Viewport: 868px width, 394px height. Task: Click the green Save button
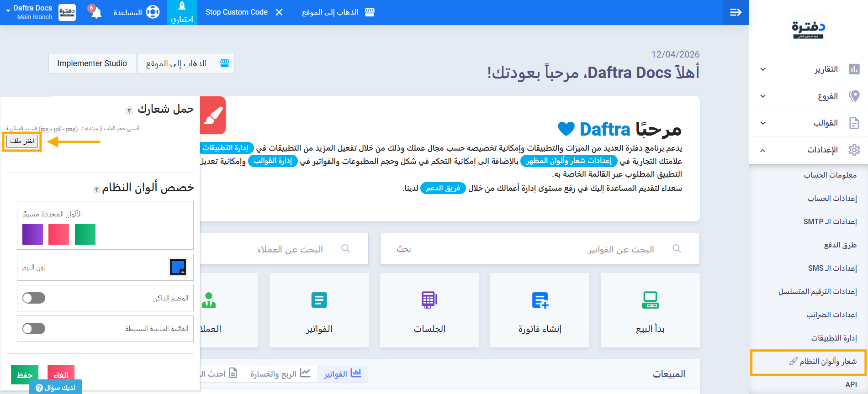point(25,375)
